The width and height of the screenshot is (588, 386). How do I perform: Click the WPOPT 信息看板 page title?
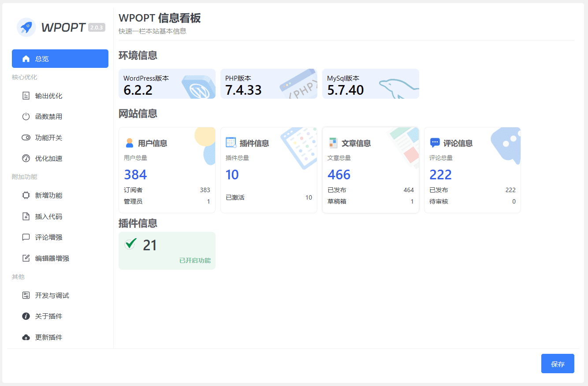(x=160, y=18)
